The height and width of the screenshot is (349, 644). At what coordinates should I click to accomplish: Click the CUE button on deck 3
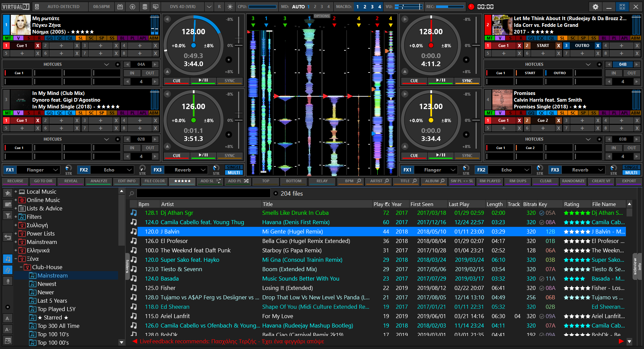[177, 156]
